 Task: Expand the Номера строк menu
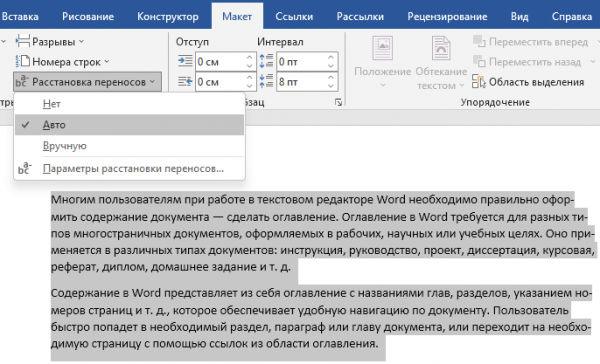(62, 62)
